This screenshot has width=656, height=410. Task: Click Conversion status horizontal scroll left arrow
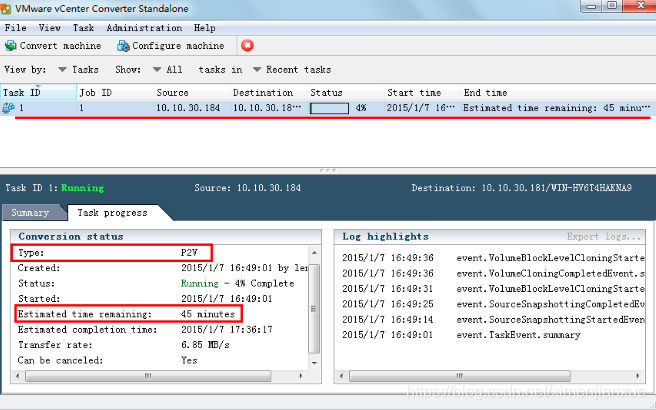[x=18, y=376]
